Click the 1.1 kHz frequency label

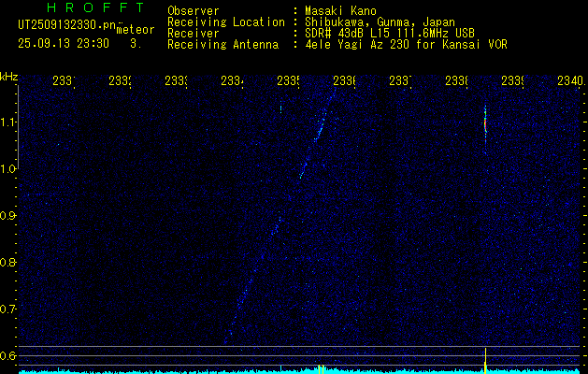point(7,122)
